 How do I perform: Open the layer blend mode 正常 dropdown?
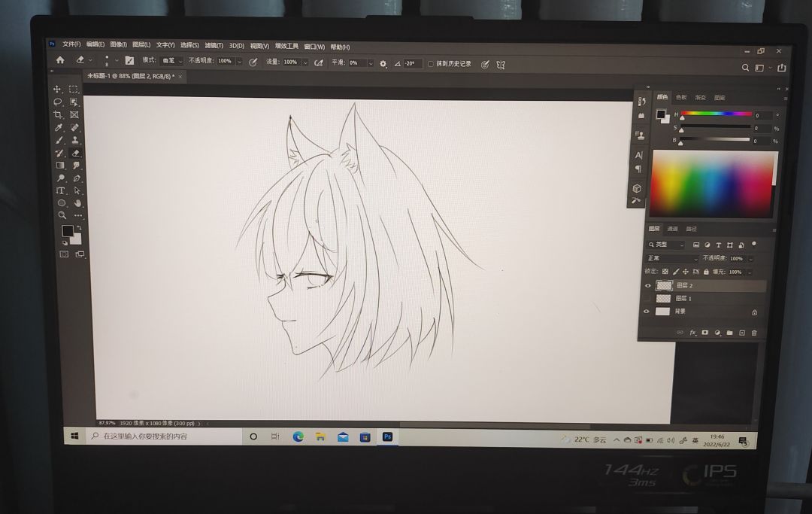tap(671, 258)
